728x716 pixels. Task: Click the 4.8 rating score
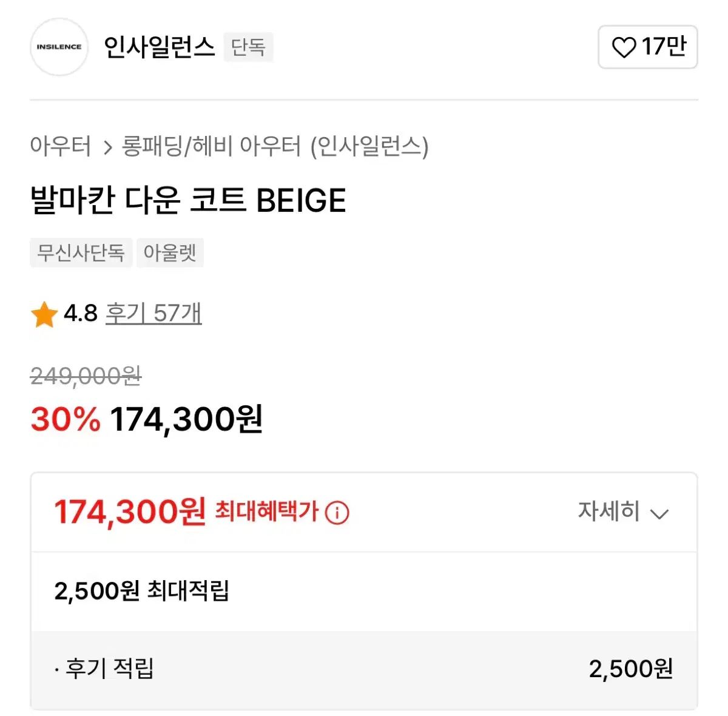pyautogui.click(x=80, y=313)
